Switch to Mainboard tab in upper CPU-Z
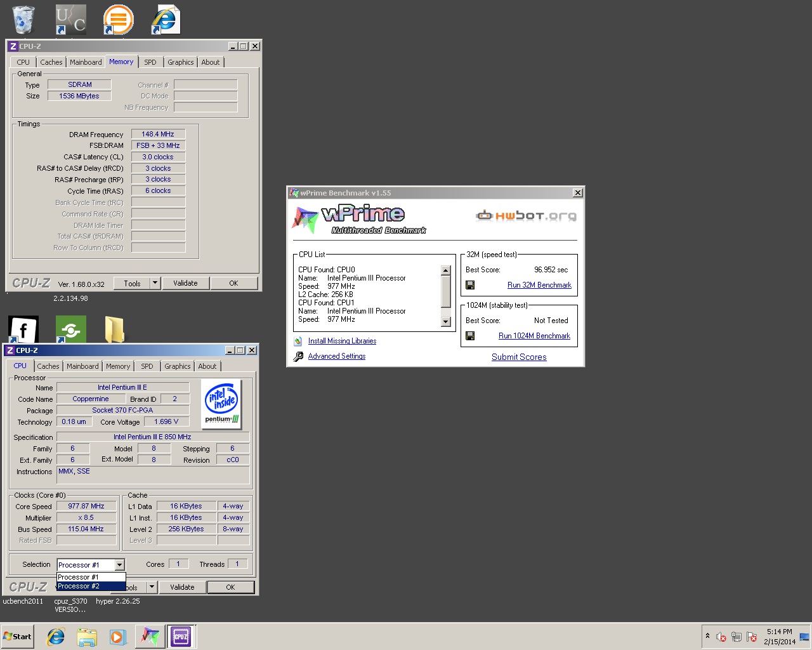The image size is (812, 650). [x=86, y=62]
